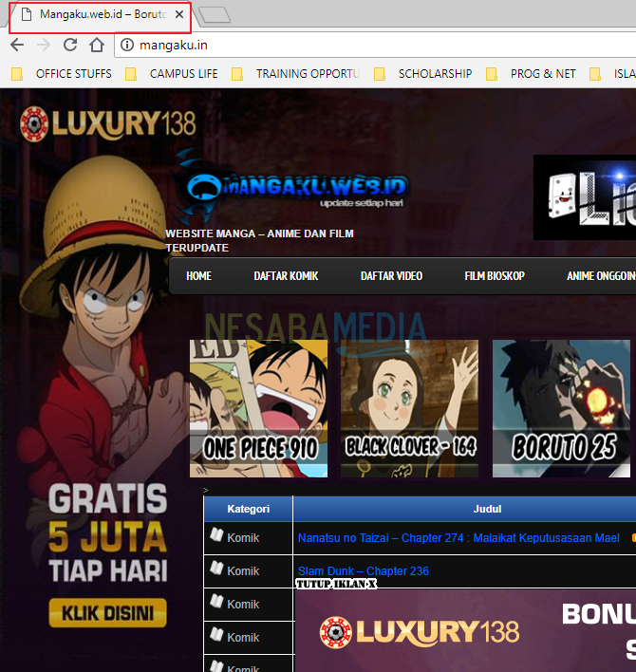Click the site info icon in address bar
Image resolution: width=636 pixels, height=672 pixels.
(127, 45)
